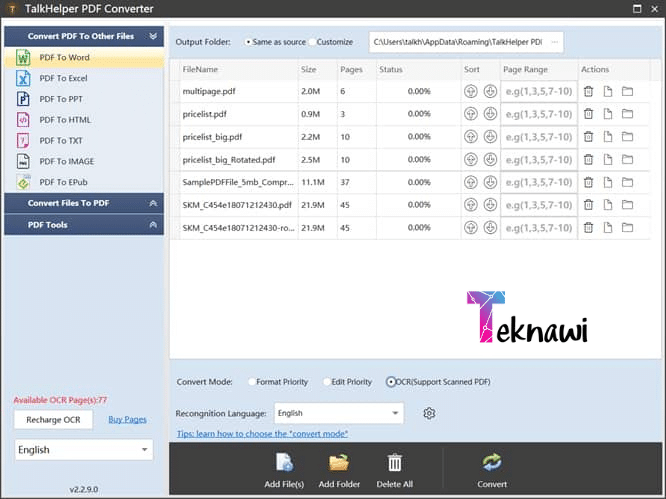Click the Add File(s) icon
The image size is (666, 499).
[285, 462]
